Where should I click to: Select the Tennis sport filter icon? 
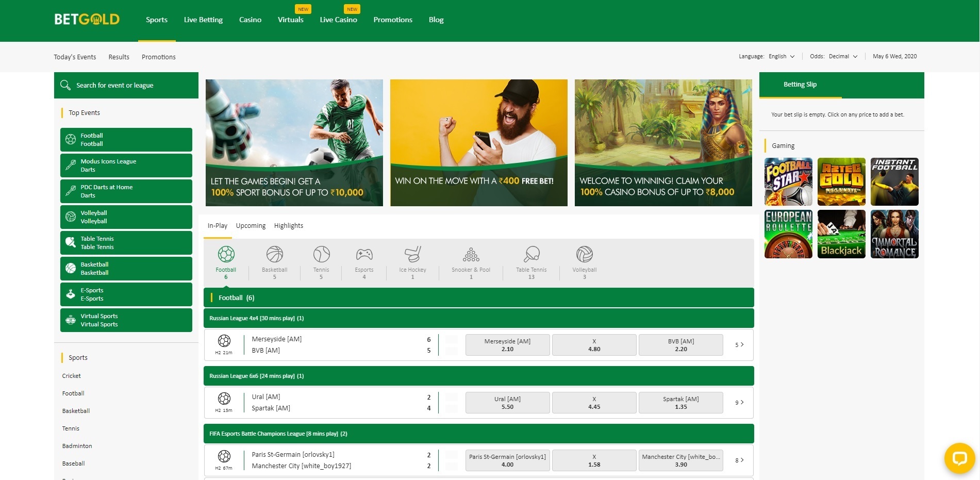click(321, 255)
